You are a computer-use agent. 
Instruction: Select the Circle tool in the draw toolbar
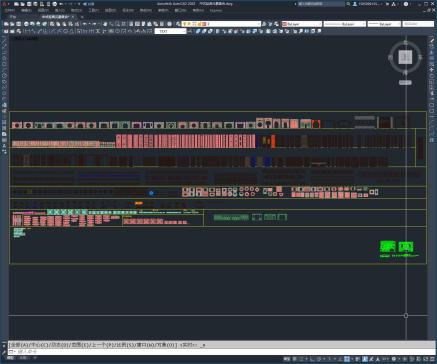4,76
